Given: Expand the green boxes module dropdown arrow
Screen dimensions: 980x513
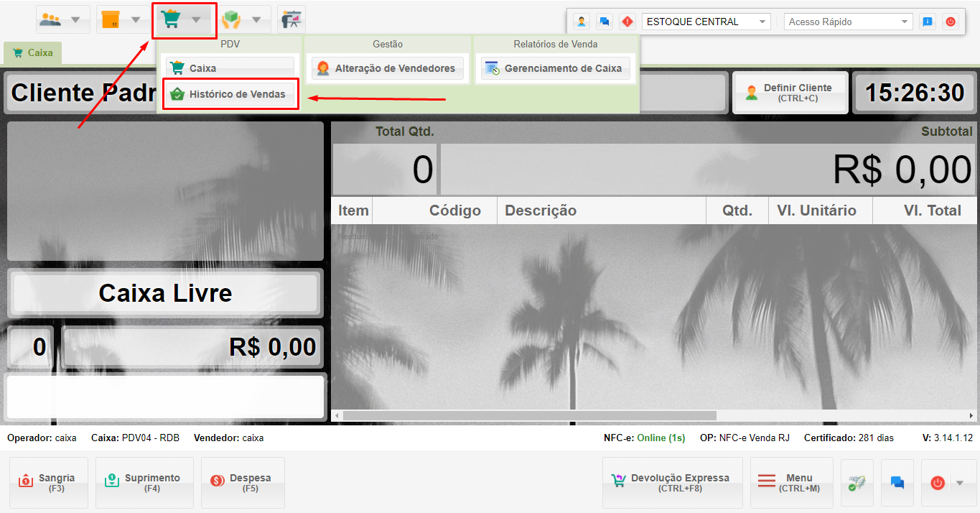Looking at the screenshot, I should pos(256,20).
